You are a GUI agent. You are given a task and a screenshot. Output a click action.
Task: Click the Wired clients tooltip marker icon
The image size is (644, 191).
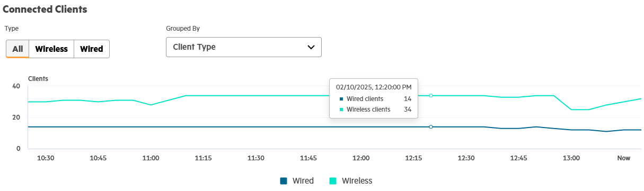(341, 99)
